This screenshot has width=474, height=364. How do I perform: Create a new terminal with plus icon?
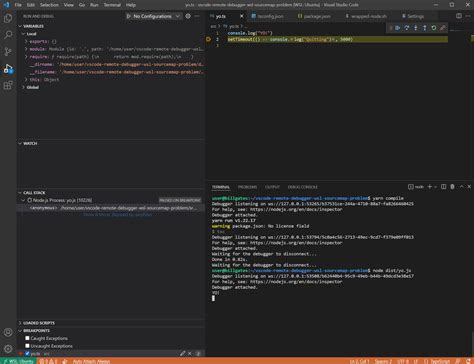[429, 187]
